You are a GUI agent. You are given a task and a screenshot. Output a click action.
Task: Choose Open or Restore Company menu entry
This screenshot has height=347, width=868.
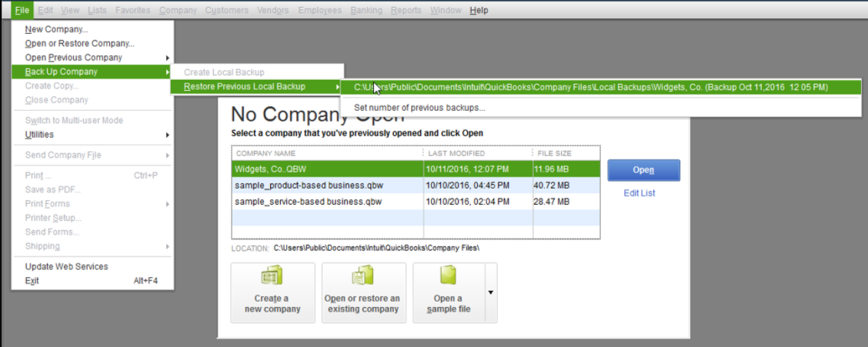tap(92, 43)
